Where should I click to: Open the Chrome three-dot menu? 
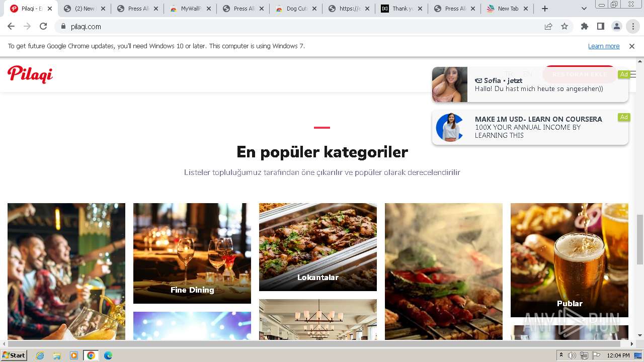coord(633,27)
